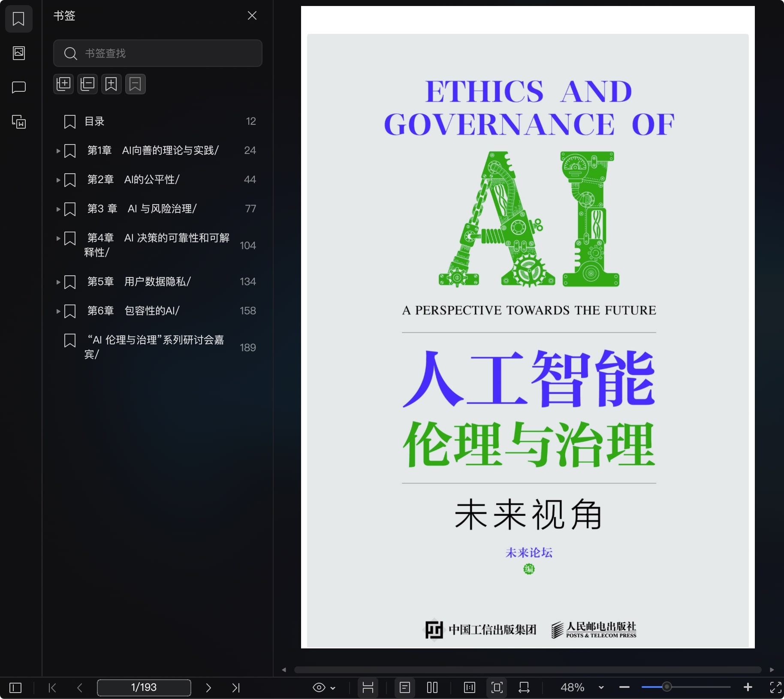Click the eye view mode icon
Viewport: 784px width, 699px height.
click(319, 688)
